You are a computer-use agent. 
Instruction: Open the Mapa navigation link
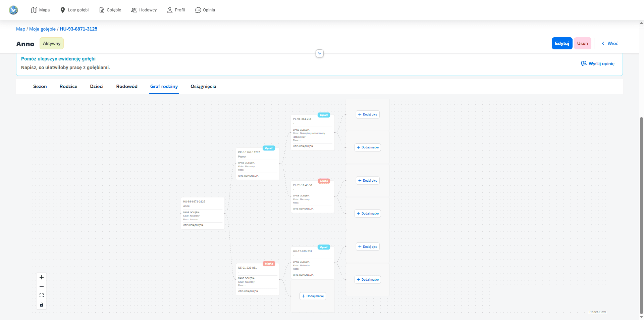pos(40,10)
